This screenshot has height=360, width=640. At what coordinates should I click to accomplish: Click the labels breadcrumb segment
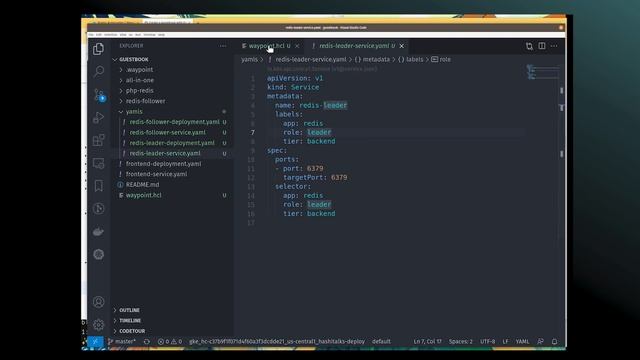[411, 60]
